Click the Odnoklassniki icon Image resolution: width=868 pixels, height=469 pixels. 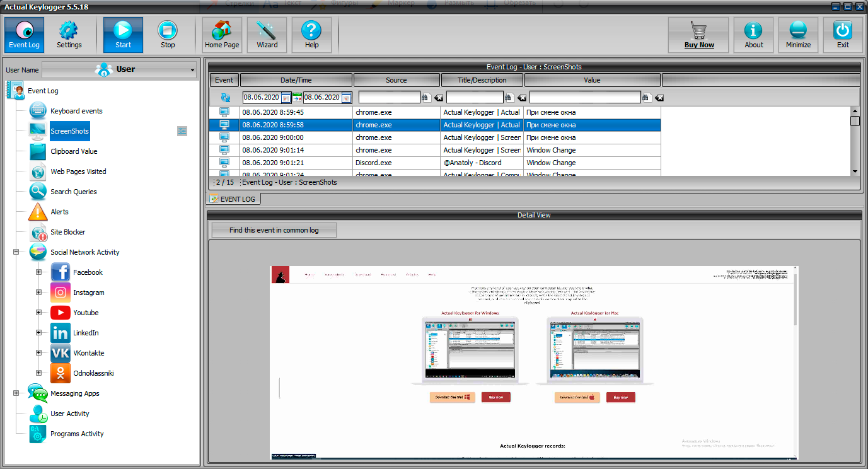tap(61, 373)
